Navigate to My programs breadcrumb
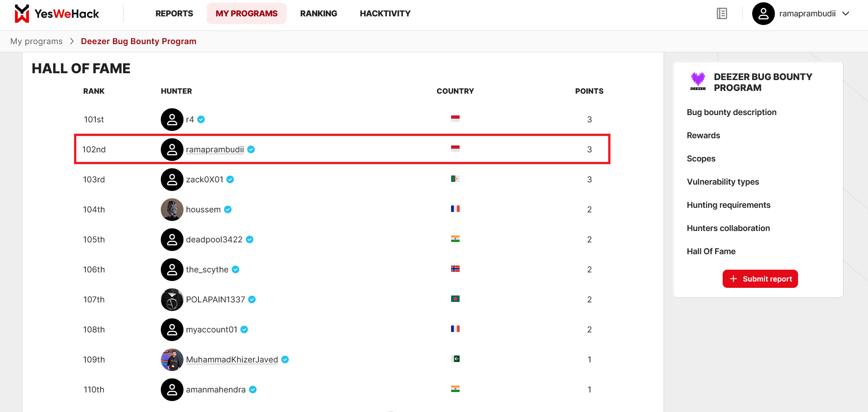Screen dimensions: 868x412 pyautogui.click(x=36, y=41)
